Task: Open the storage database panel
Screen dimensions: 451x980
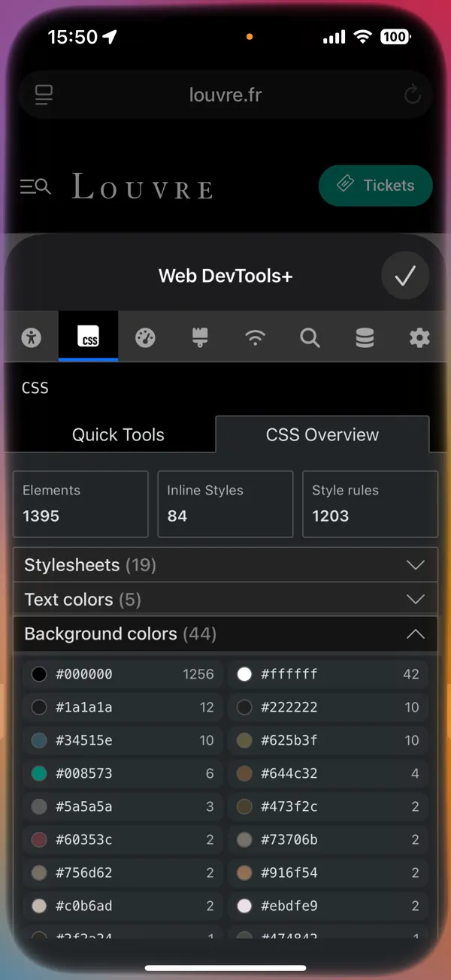Action: pos(365,337)
